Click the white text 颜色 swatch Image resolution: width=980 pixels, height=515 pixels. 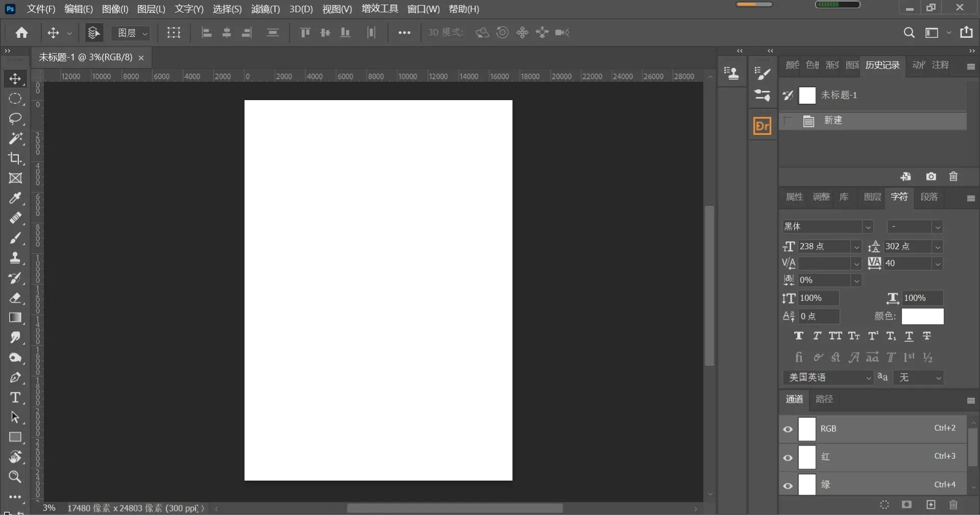point(922,316)
